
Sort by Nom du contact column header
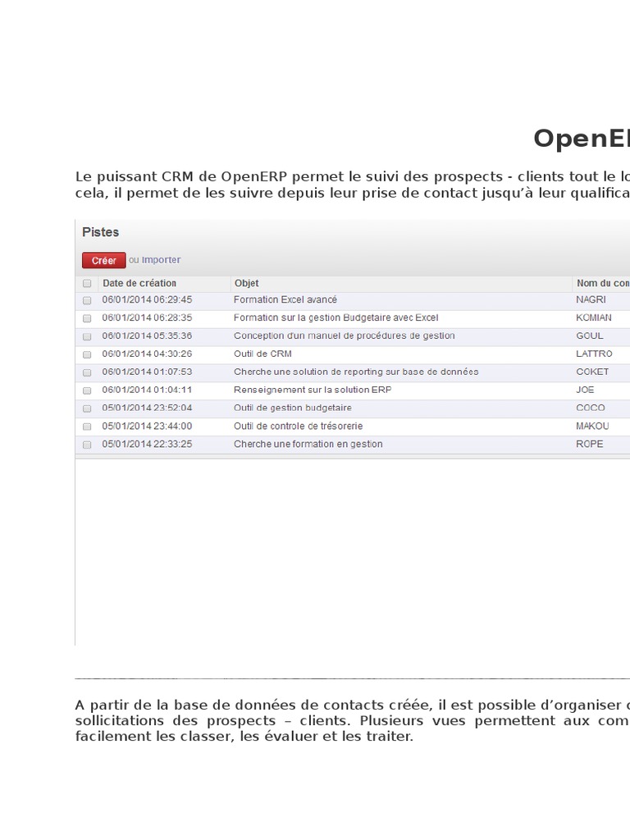(603, 283)
